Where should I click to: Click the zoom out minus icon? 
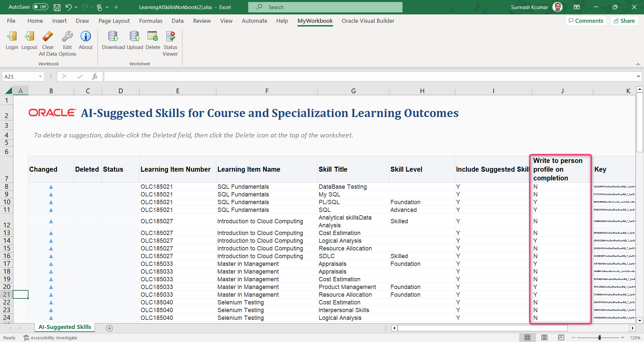click(574, 338)
